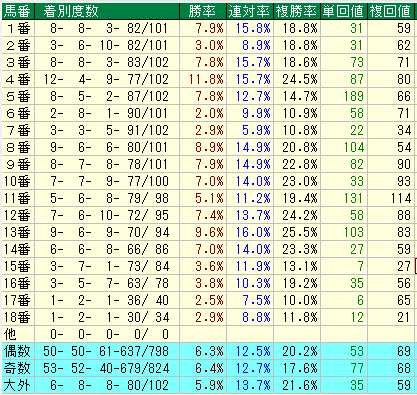Select the 16番 row label
Viewport: 417px width, 395px height.
click(x=17, y=283)
